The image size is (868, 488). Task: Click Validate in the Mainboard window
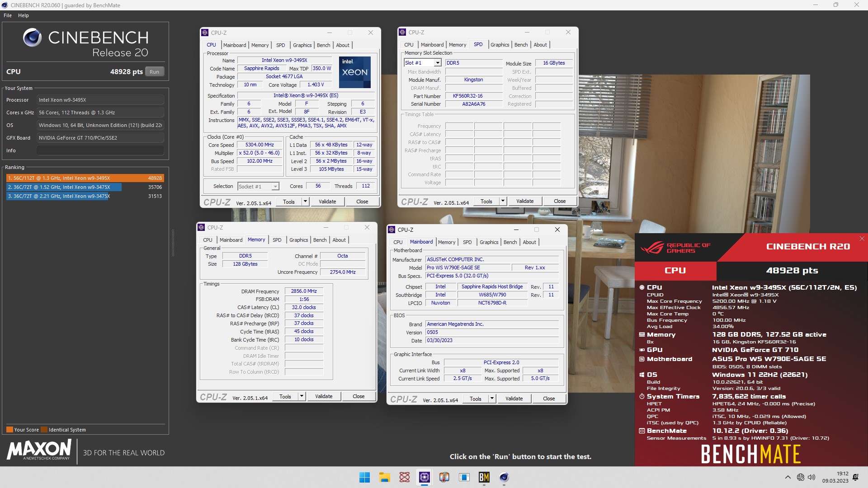tap(514, 399)
